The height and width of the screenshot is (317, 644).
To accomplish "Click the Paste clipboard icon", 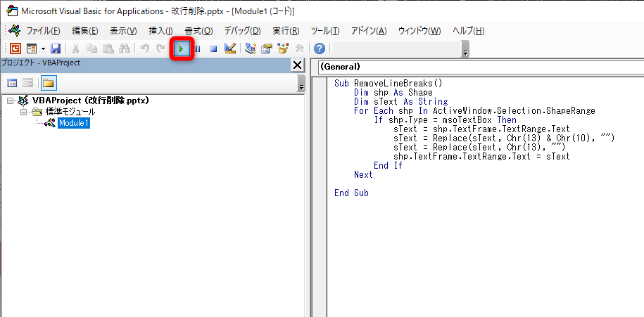I will point(108,48).
